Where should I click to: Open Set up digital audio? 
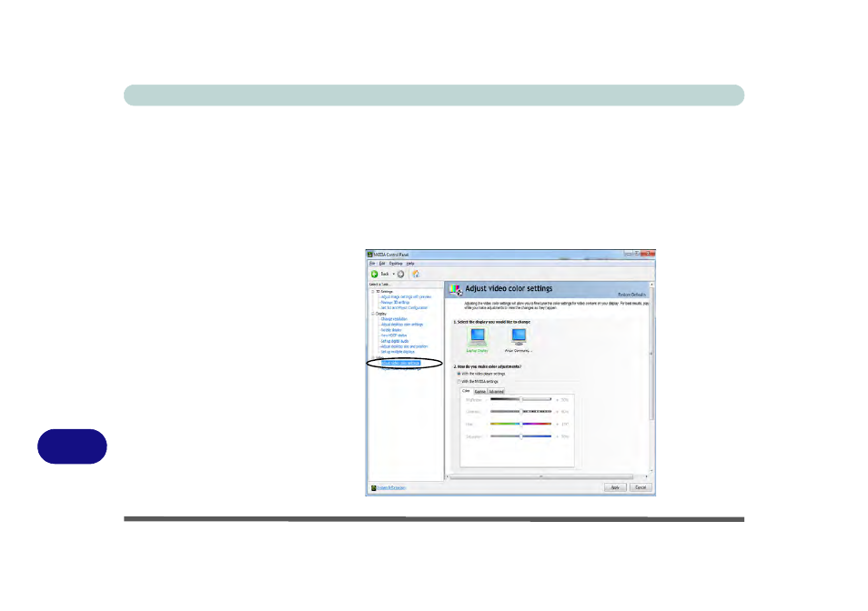[395, 341]
